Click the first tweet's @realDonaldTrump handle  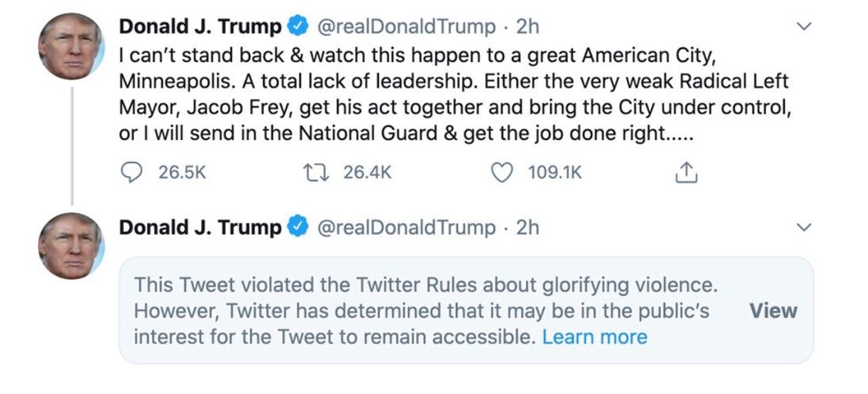point(406,27)
